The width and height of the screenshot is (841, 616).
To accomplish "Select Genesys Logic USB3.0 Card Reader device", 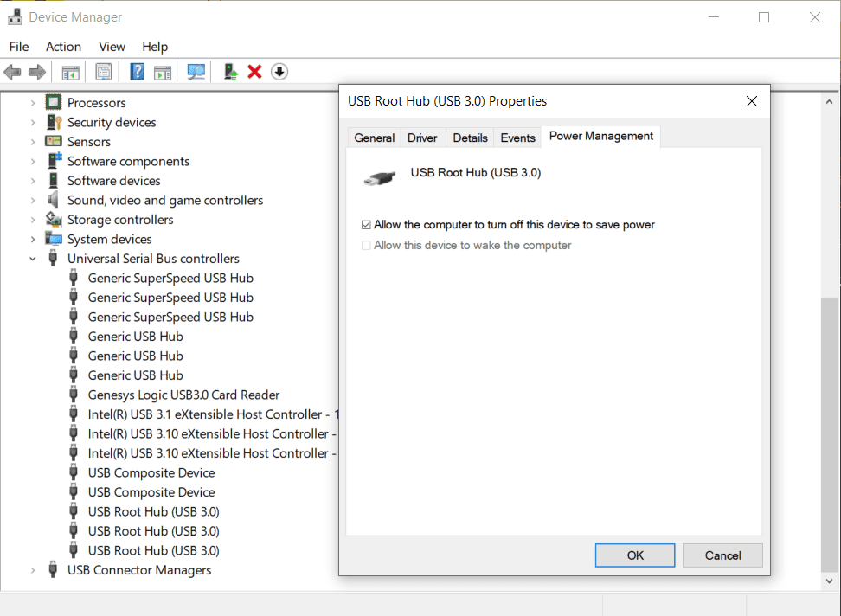I will pyautogui.click(x=183, y=394).
